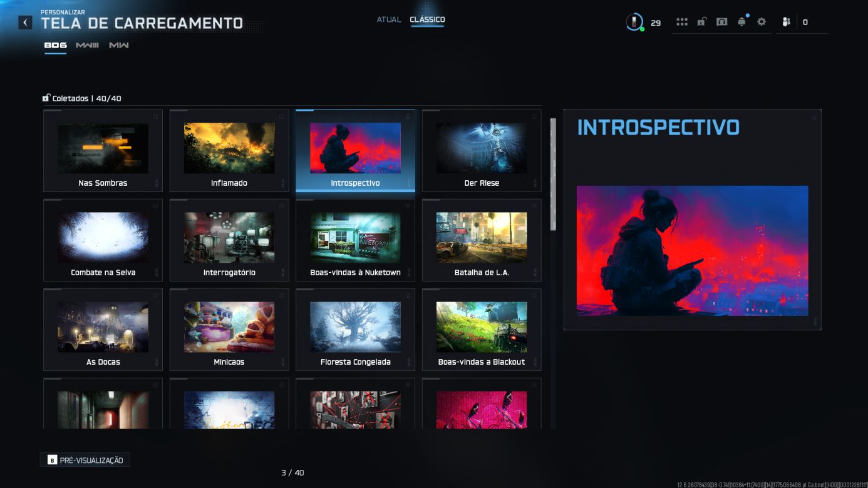Click the INTROSPECTIVO title text
Image resolution: width=868 pixels, height=488 pixels.
(658, 127)
